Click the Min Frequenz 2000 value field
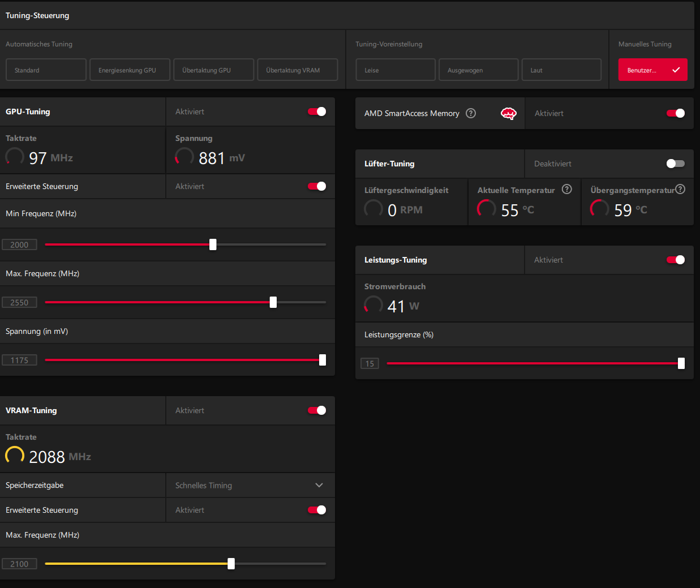The image size is (700, 588). 19,244
